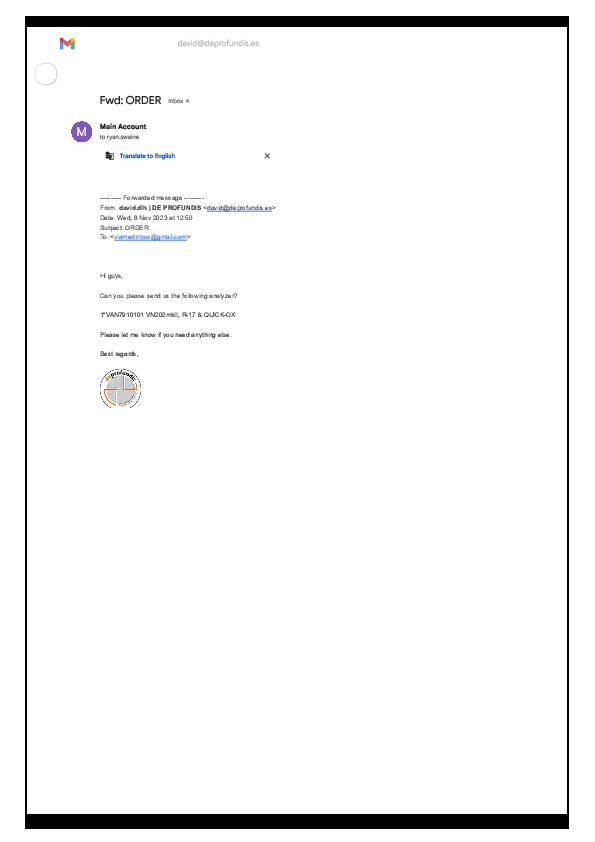
Task: Open the viamedinbox@gmail.com recipient link
Action: coord(150,237)
